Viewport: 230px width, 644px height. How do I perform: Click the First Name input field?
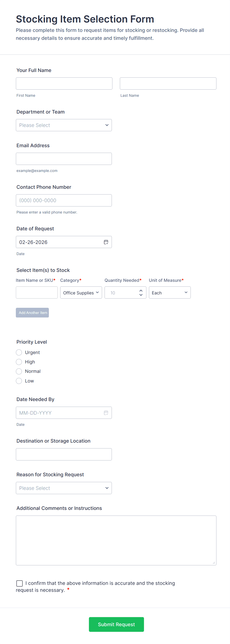tap(64, 84)
